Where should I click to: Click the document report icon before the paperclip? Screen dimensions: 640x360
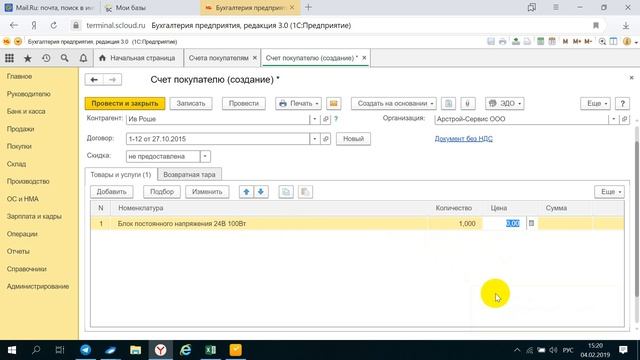[449, 103]
